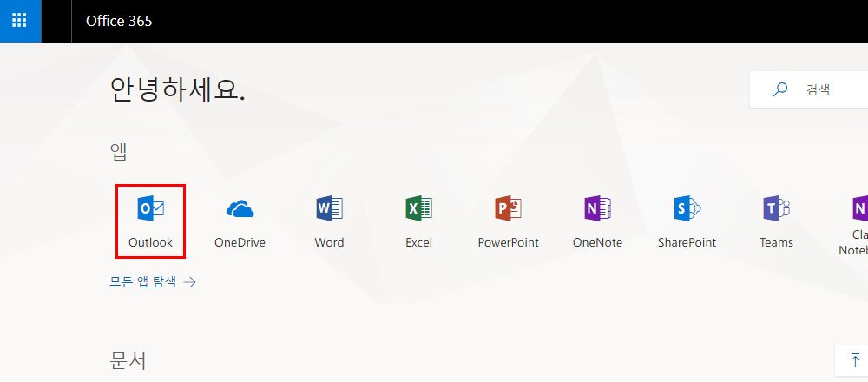Click the magnifier search icon
868x382 pixels.
[x=779, y=89]
